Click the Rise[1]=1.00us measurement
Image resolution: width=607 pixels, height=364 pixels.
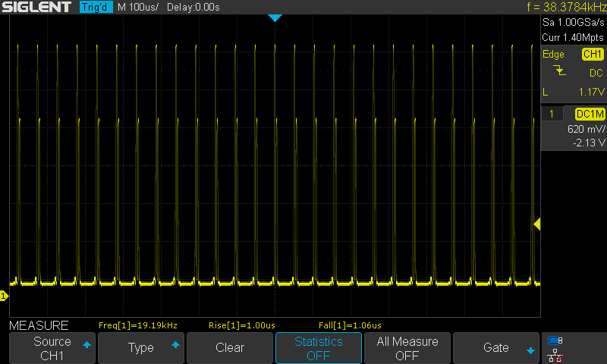pos(242,325)
